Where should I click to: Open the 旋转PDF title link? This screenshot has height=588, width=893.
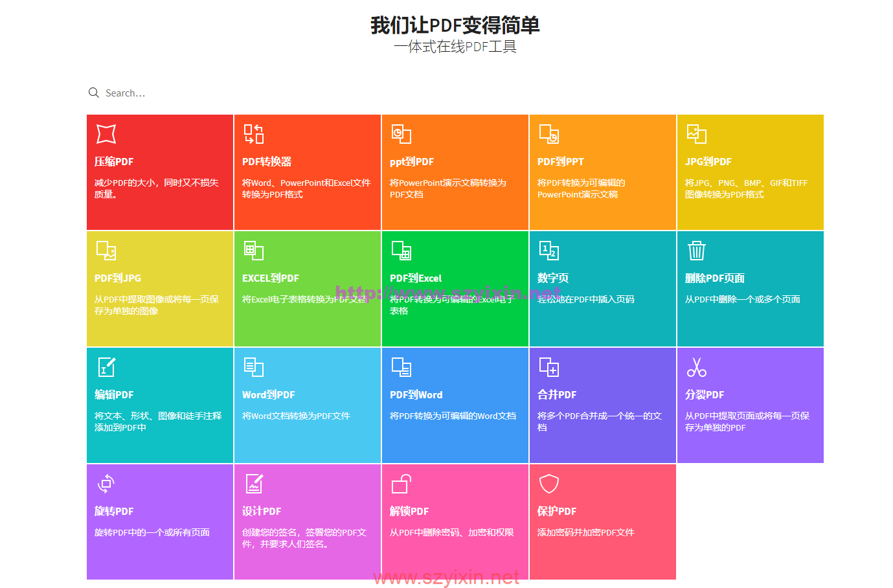pyautogui.click(x=114, y=512)
